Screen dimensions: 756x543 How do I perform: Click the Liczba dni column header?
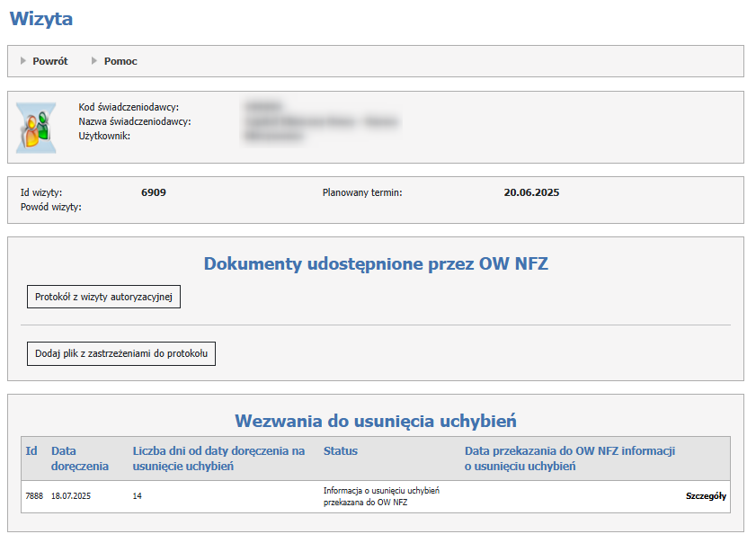[x=218, y=458]
